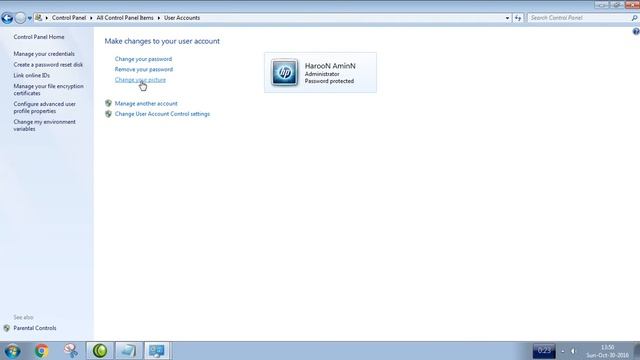Select Control Panel in the breadcrumb
Screen dimensions: 640x360
(x=69, y=18)
